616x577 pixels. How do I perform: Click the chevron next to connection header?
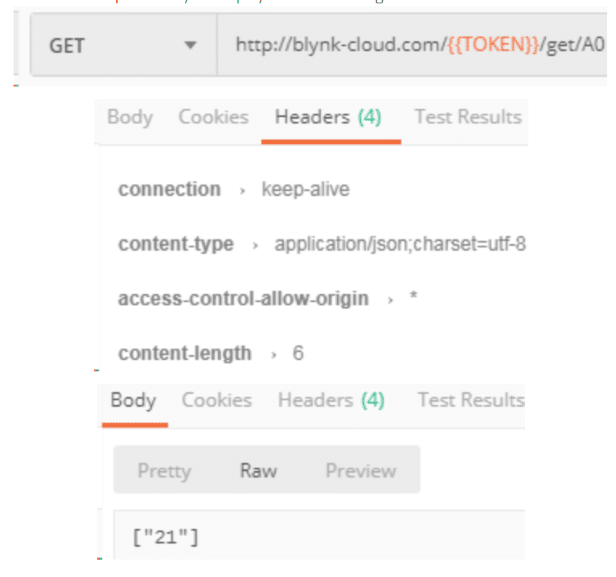coord(242,190)
